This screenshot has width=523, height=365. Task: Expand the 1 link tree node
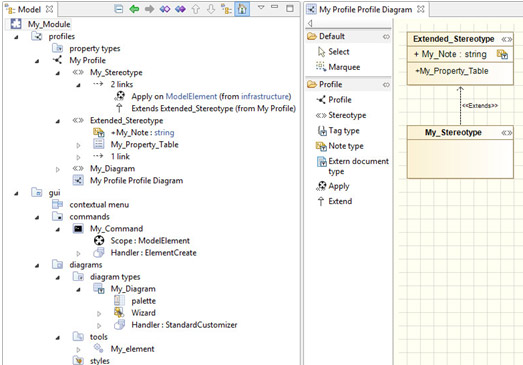pyautogui.click(x=78, y=157)
